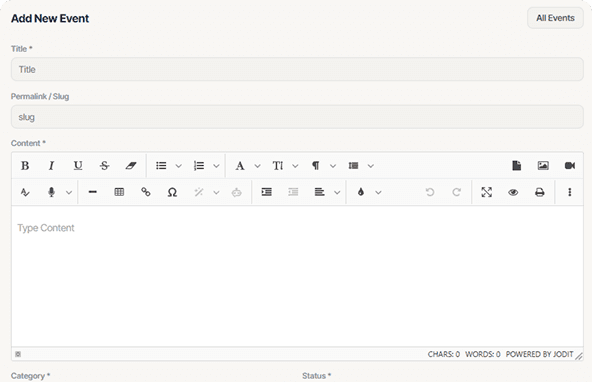
Task: Open the font size tool
Action: (278, 166)
